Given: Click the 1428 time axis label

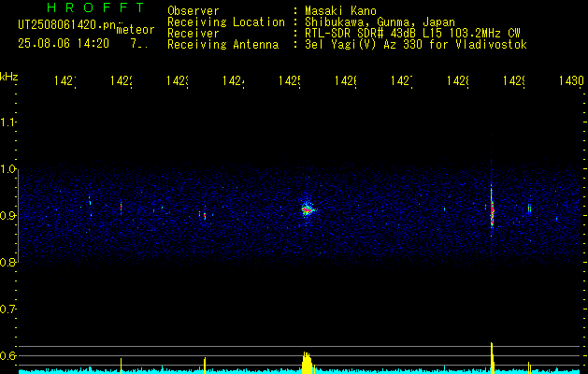Looking at the screenshot, I should [458, 81].
